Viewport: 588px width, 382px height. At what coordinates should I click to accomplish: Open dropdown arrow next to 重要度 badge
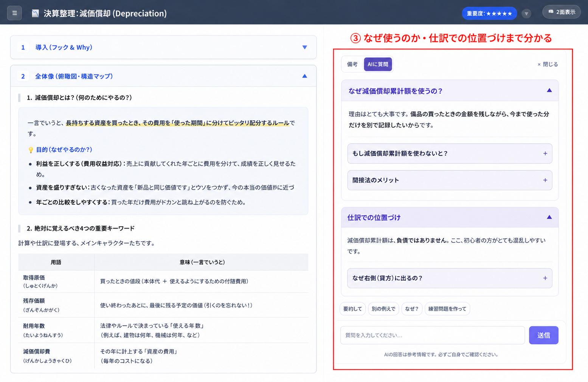click(x=526, y=14)
